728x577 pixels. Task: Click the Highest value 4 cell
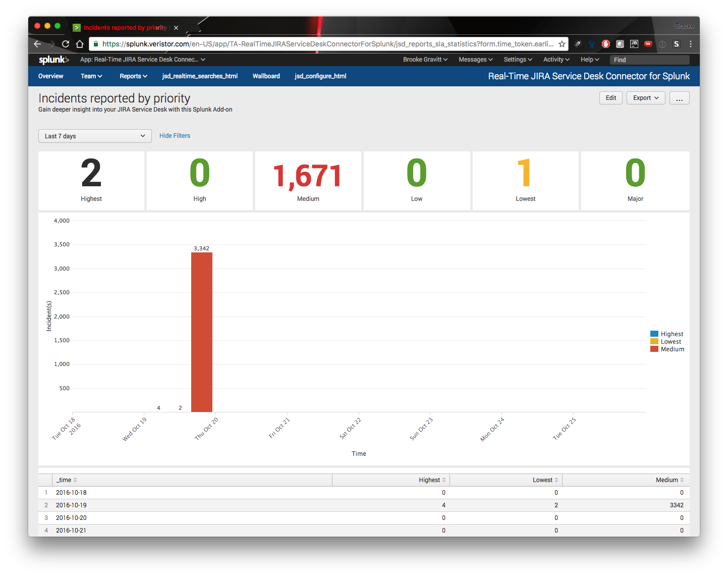pyautogui.click(x=443, y=505)
